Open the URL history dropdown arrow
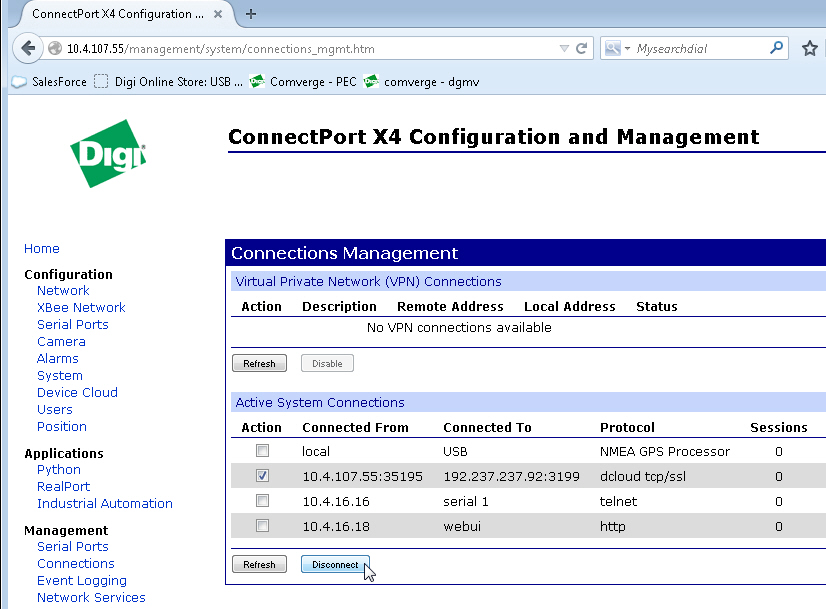 (563, 48)
